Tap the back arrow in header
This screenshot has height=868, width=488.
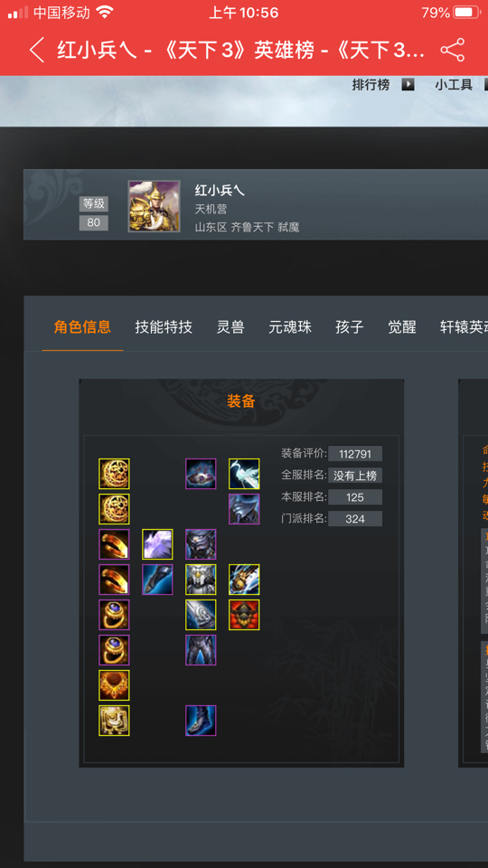pyautogui.click(x=36, y=51)
